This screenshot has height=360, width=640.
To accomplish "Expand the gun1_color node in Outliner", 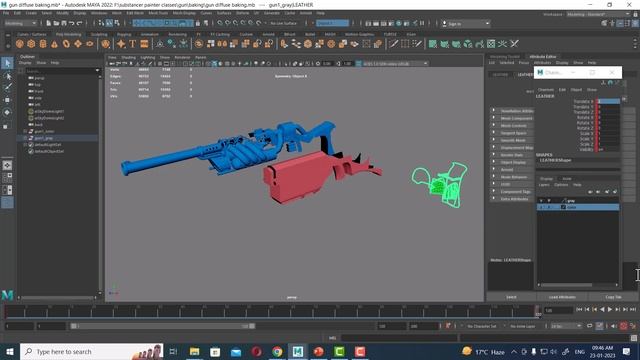I will tap(25, 131).
